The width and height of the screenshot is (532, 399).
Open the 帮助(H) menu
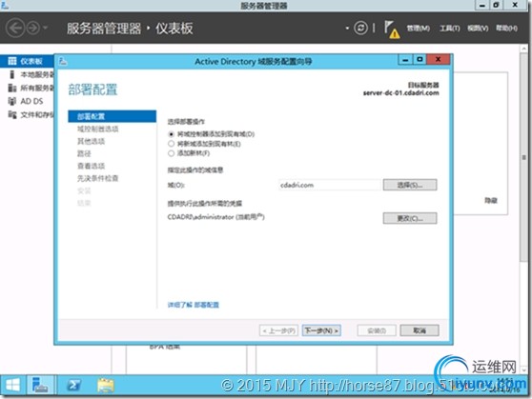click(x=506, y=29)
